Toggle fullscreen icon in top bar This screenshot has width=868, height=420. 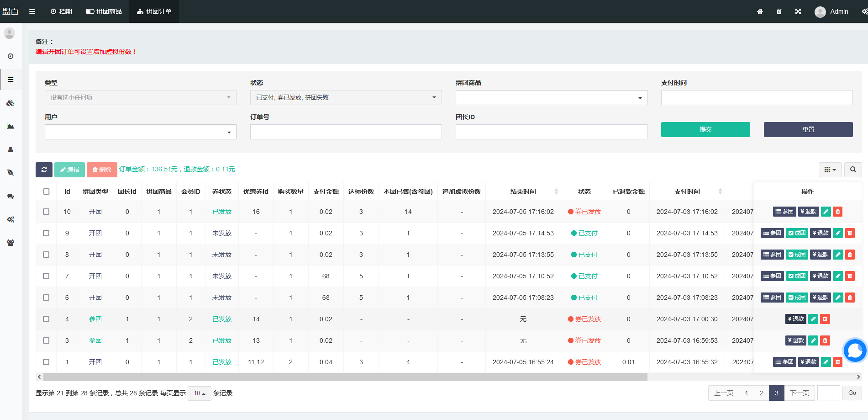click(798, 11)
